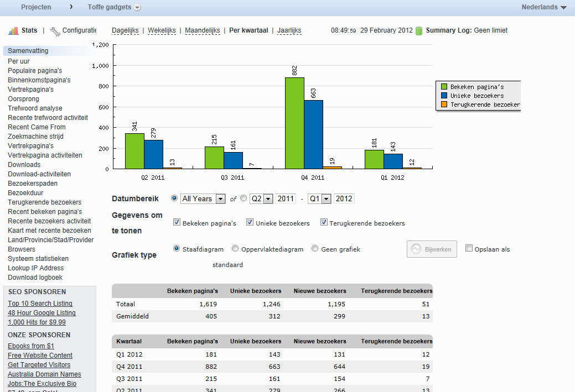Open Zoekmachine strijd report

click(x=35, y=136)
